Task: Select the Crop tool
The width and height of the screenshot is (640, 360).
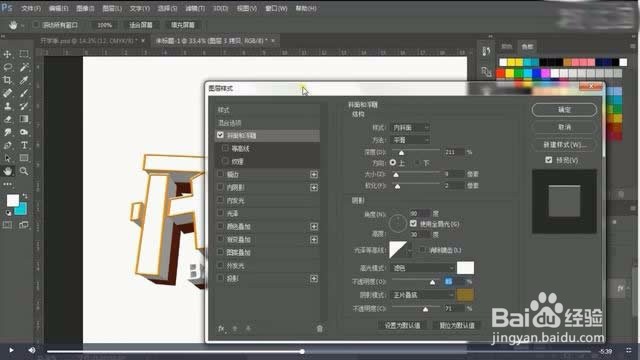Action: (7, 80)
